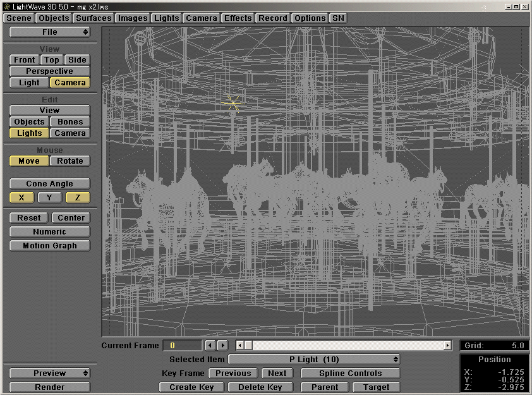Toggle the X axis constraint
532x395 pixels.
tap(21, 197)
